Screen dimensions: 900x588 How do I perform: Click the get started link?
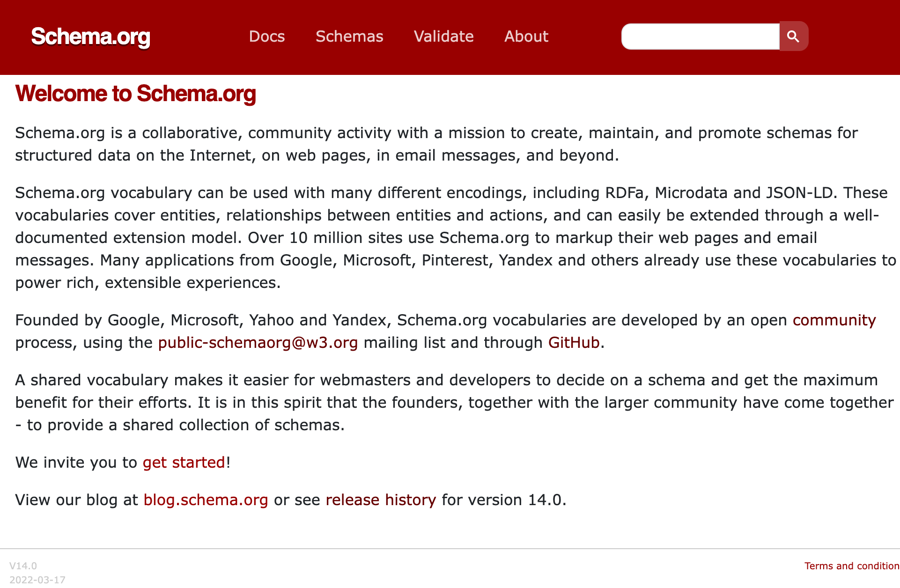pos(184,463)
